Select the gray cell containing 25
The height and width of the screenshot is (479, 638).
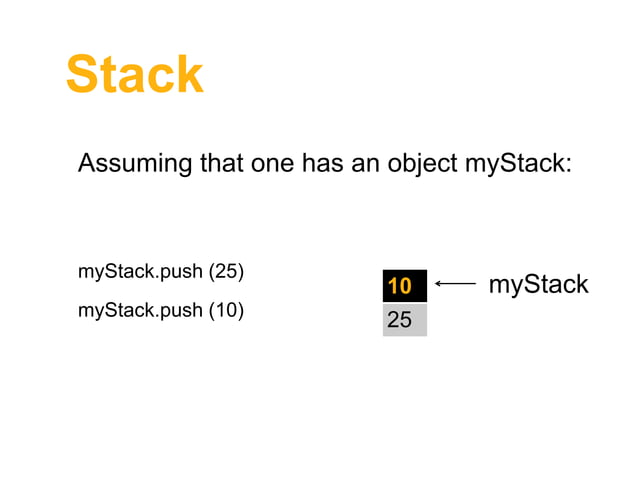click(x=404, y=320)
